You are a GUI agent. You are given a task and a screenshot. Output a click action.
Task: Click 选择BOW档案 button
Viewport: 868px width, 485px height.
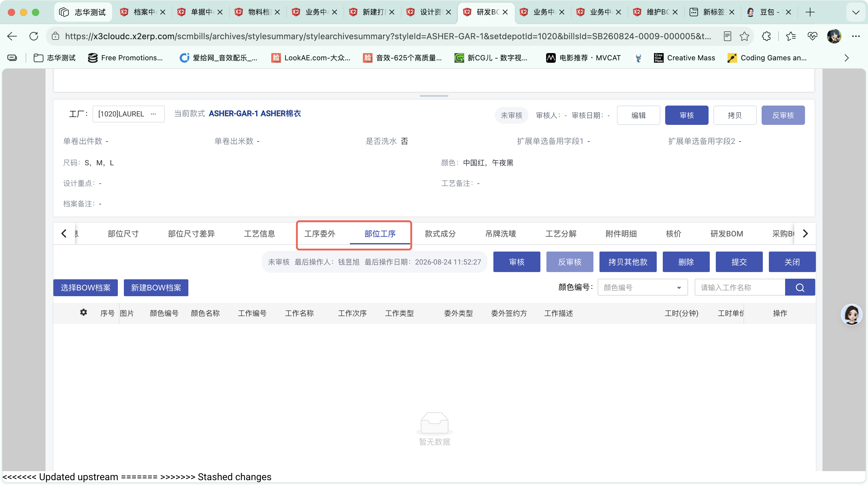coord(86,288)
